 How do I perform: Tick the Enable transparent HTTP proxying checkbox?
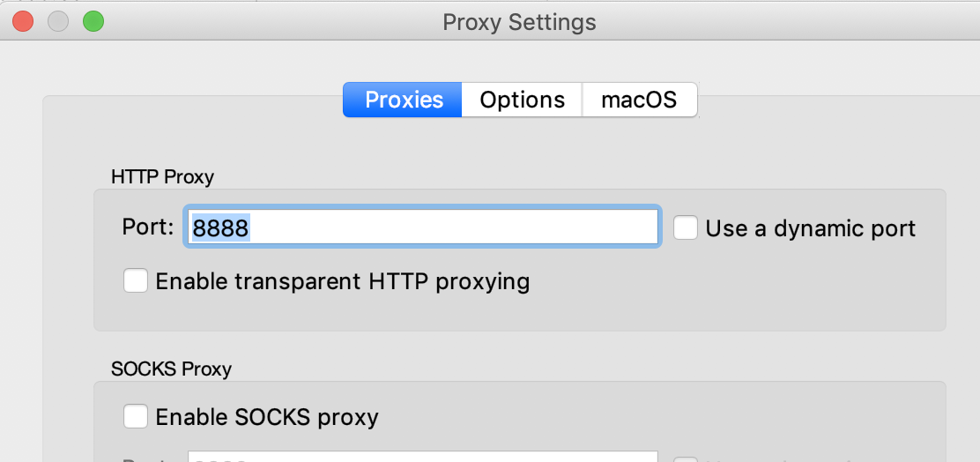point(136,281)
